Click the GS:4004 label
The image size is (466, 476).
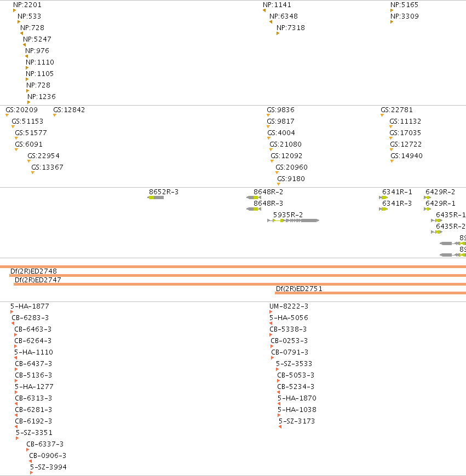click(x=281, y=133)
